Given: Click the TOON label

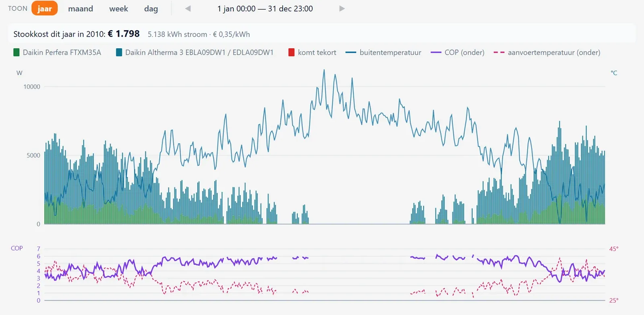Looking at the screenshot, I should [x=18, y=8].
